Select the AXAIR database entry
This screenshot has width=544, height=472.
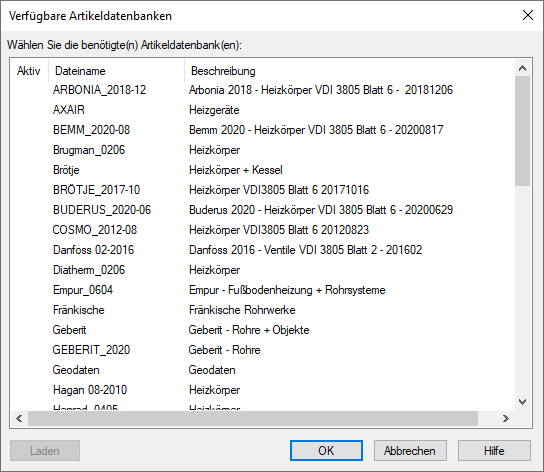click(69, 110)
